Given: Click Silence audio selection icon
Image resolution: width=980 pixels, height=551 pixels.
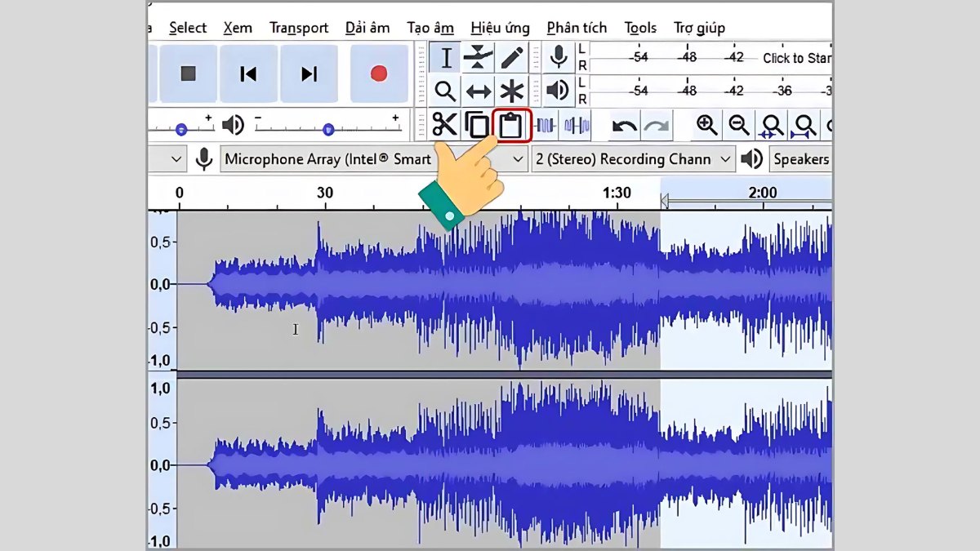Looking at the screenshot, I should point(577,126).
